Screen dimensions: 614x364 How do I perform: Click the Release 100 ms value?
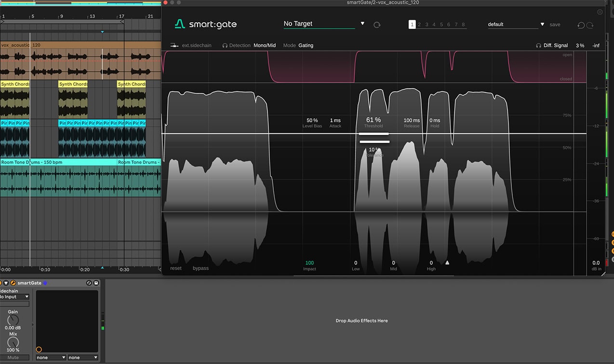coord(412,120)
